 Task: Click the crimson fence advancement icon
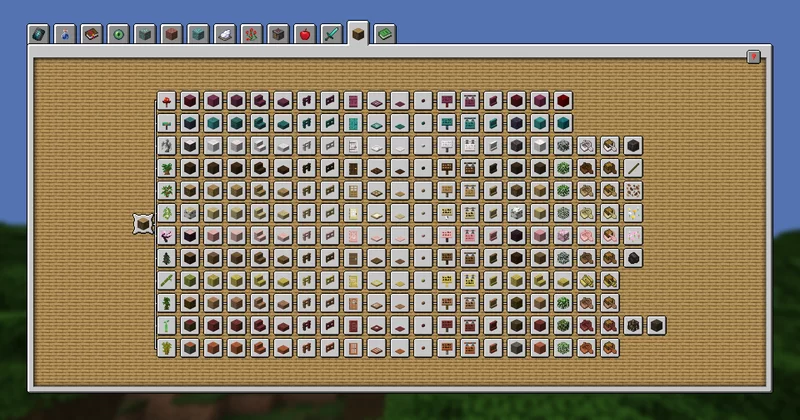[x=306, y=101]
